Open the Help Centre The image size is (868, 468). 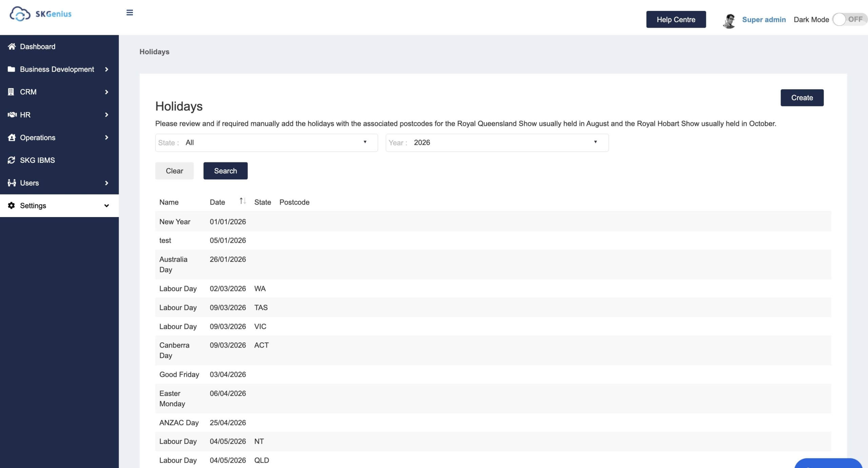(676, 19)
